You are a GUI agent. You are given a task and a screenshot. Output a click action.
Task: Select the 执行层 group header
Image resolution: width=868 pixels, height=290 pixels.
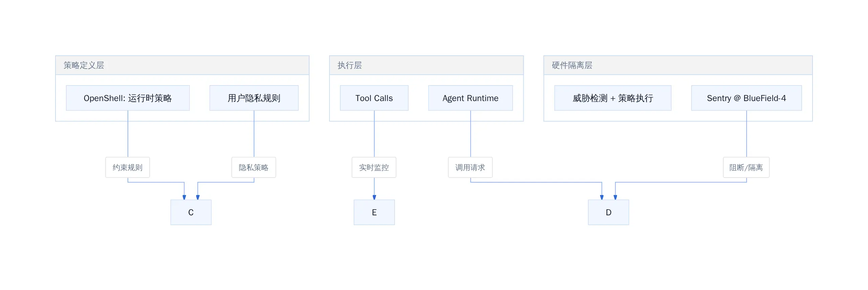coord(427,65)
